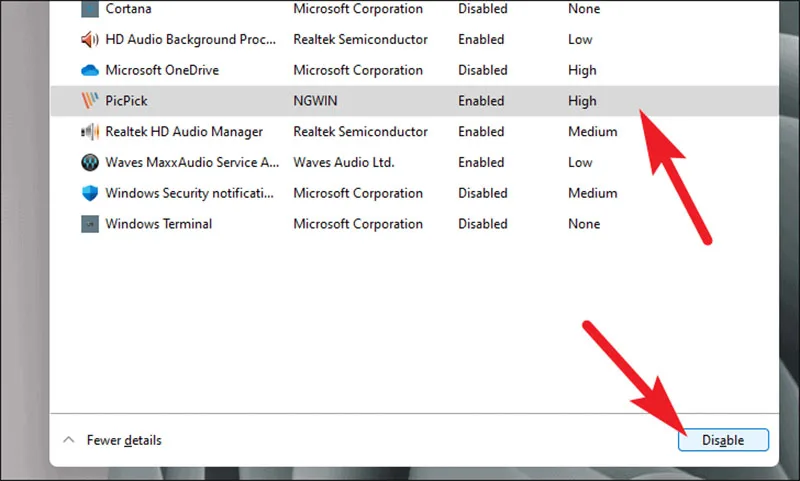Click Windows Security's Medium startup impact
This screenshot has width=800, height=481.
(593, 193)
